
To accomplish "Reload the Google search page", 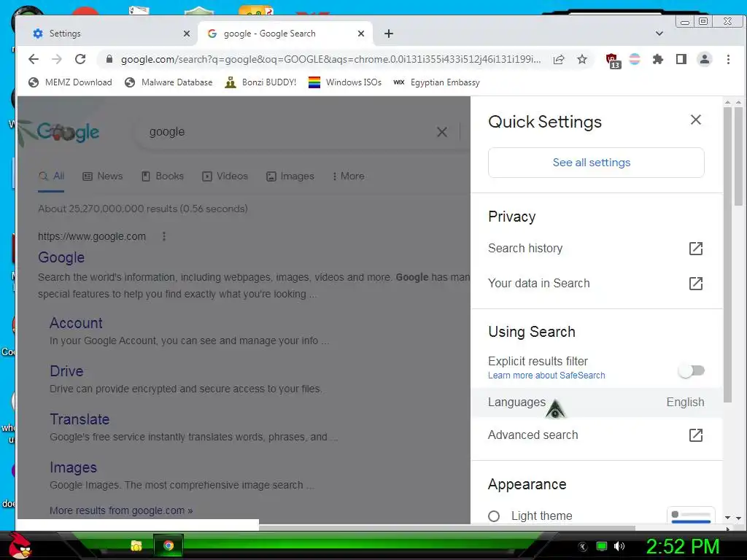I will pyautogui.click(x=80, y=59).
